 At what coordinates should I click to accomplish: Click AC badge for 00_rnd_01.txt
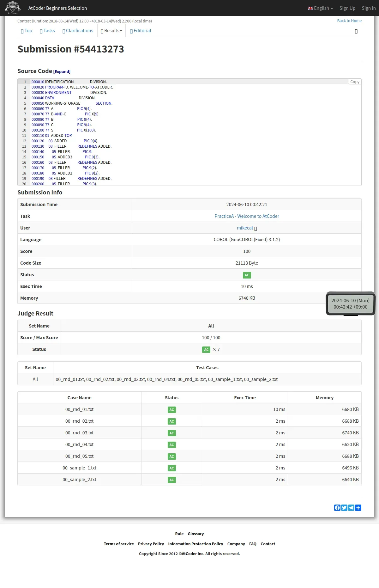point(172,410)
